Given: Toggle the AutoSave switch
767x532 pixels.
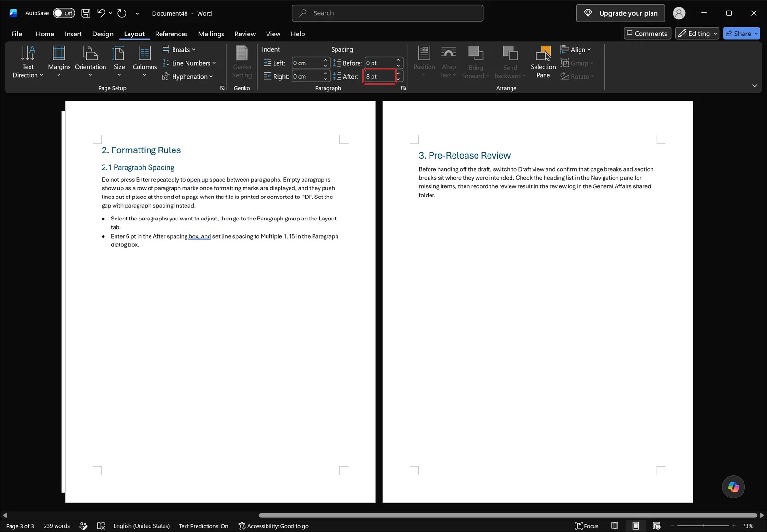Looking at the screenshot, I should pyautogui.click(x=64, y=13).
